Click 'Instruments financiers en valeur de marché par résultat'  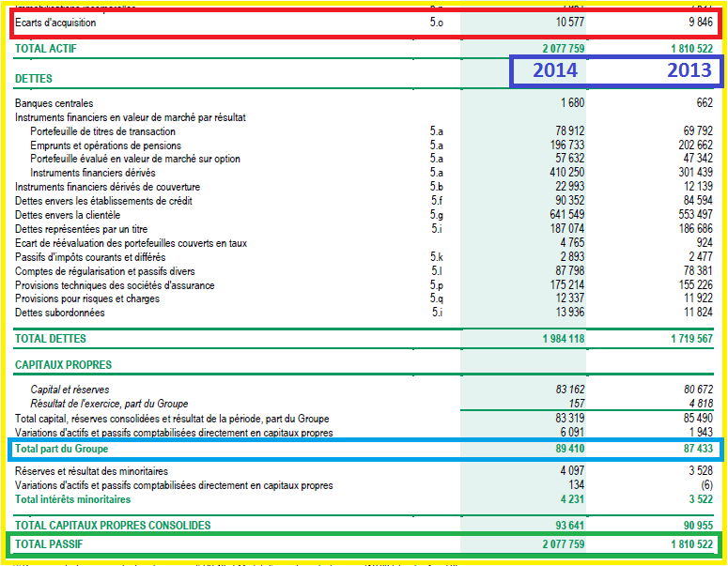131,117
